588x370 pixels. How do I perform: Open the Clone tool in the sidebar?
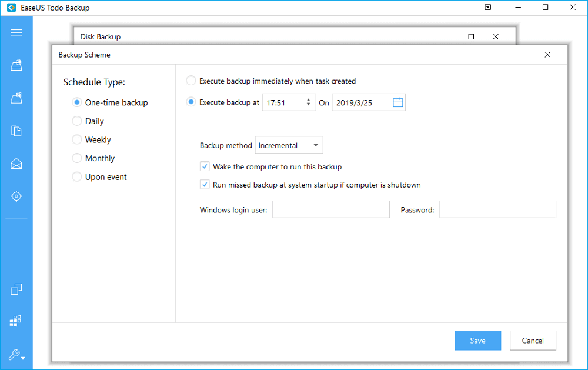16,289
